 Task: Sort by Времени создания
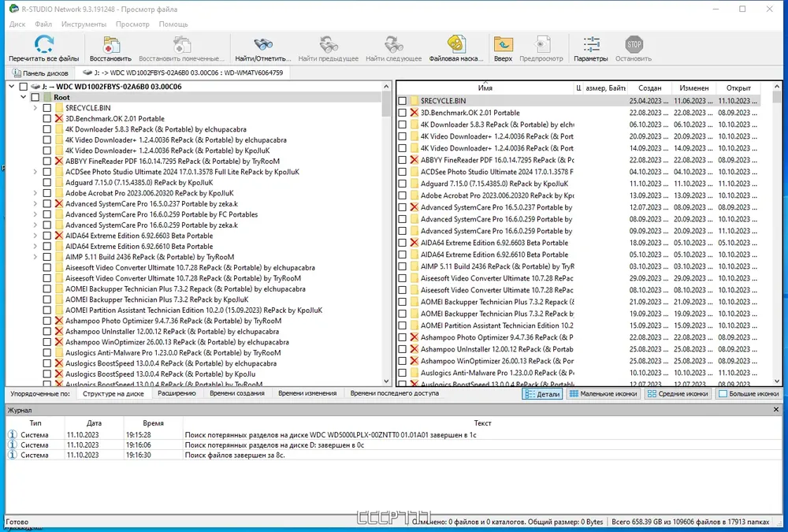[237, 393]
